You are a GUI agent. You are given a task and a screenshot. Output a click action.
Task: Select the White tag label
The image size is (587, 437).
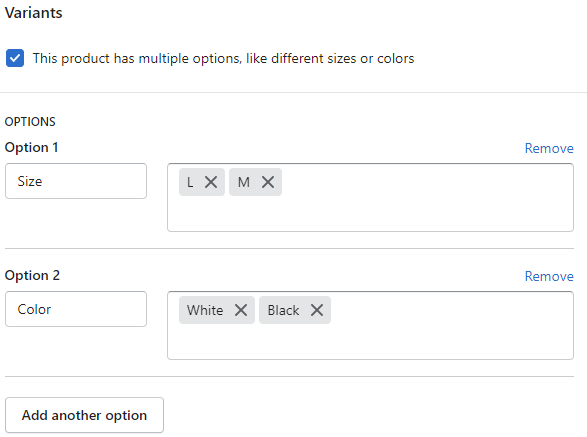coord(205,310)
